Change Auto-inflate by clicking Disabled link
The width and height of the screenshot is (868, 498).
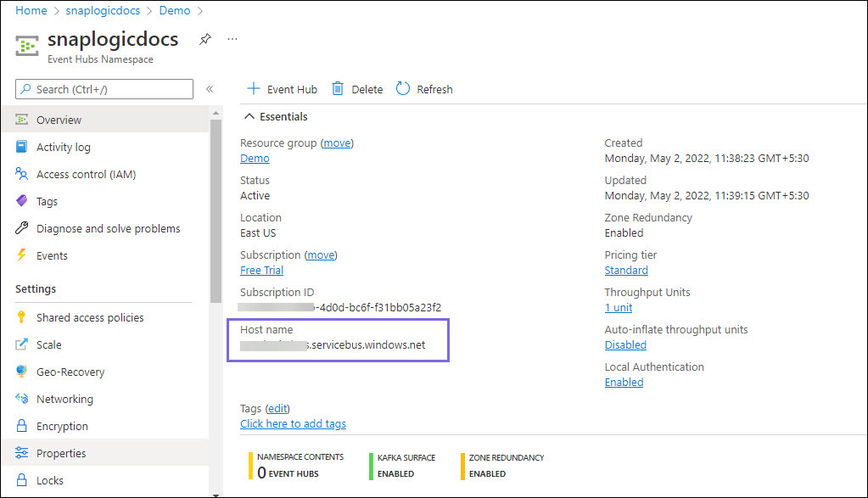[x=625, y=344]
